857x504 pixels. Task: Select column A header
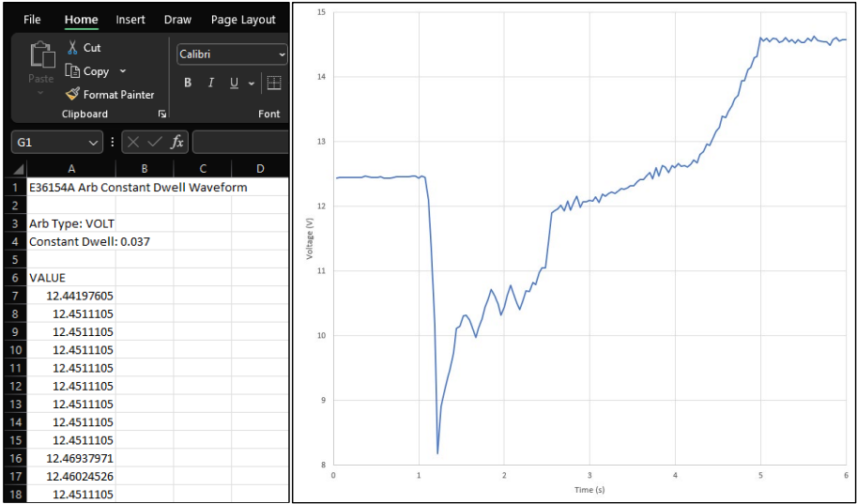(71, 168)
